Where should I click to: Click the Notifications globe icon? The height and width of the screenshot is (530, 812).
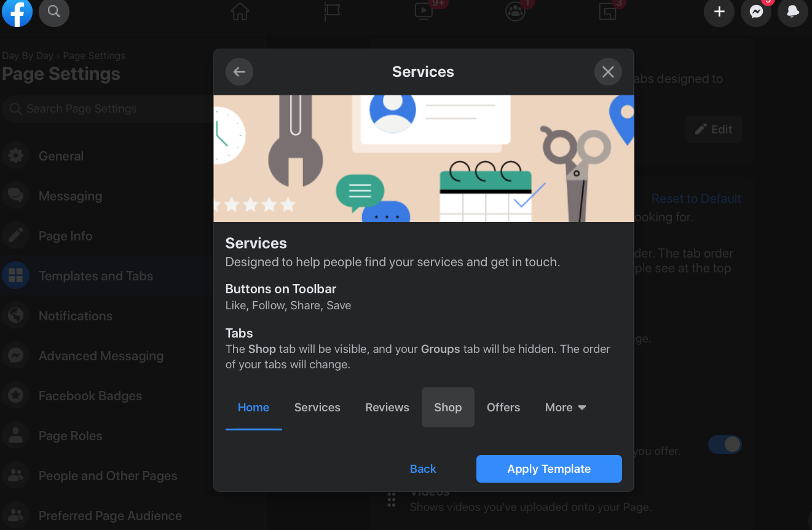(16, 316)
